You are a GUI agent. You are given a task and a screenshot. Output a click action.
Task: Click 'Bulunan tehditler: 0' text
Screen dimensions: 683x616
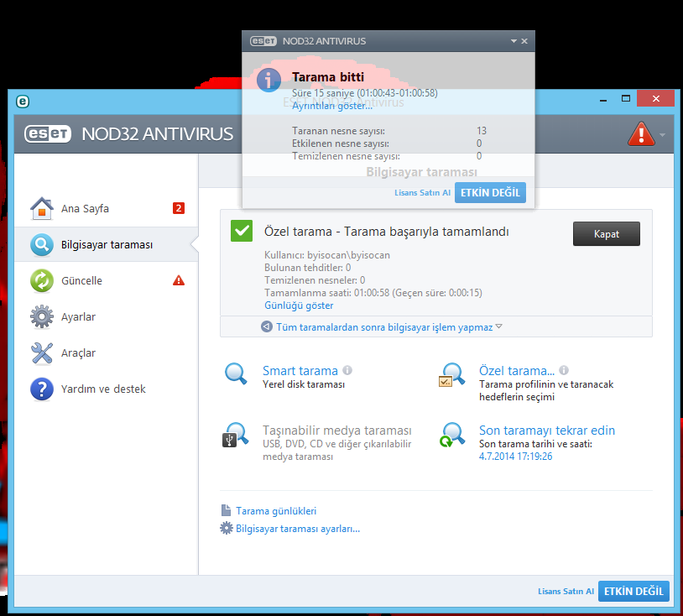point(307,268)
